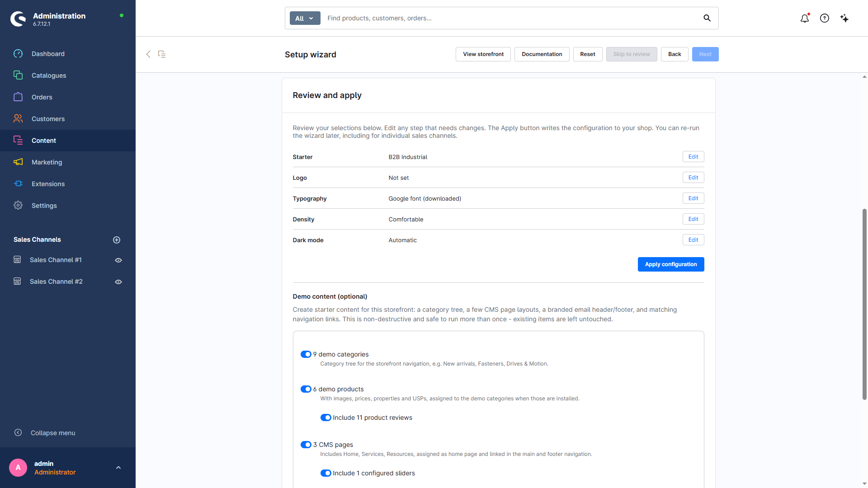Toggle Include 11 product reviews switch

326,418
